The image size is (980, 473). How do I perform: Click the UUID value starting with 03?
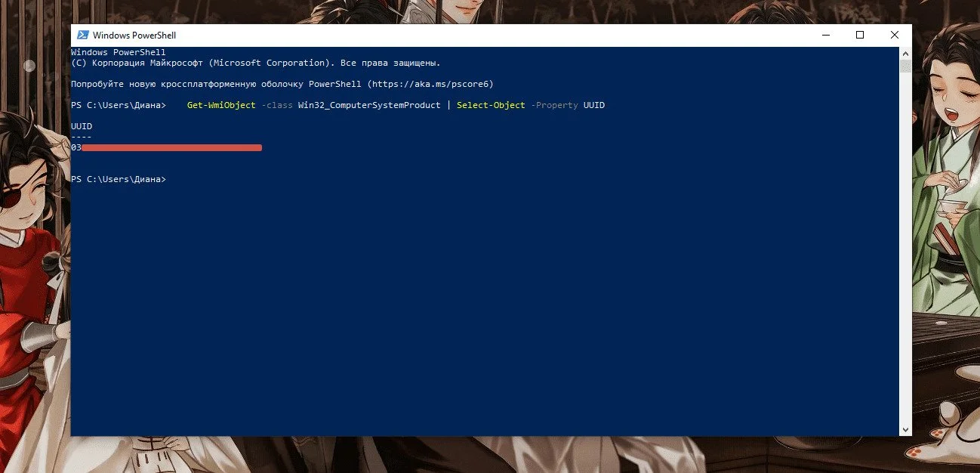tap(166, 147)
